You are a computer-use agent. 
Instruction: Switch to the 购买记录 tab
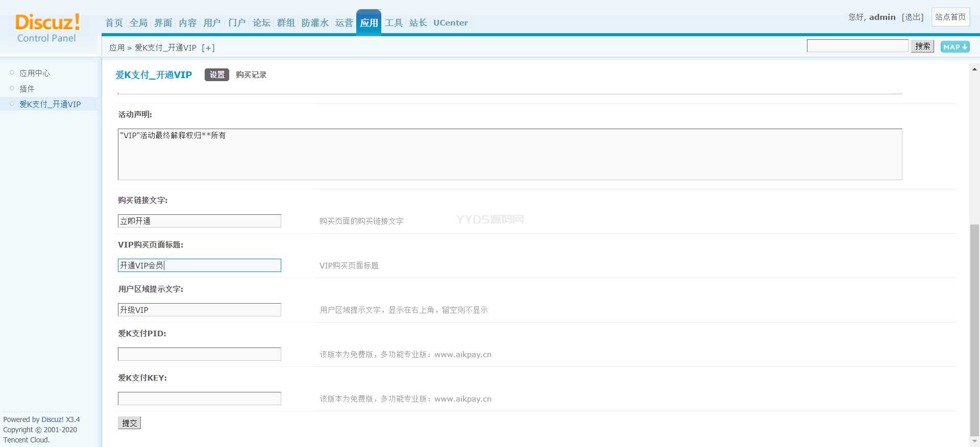251,75
